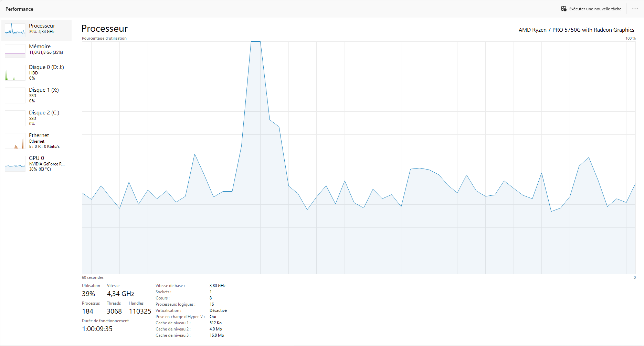Image resolution: width=644 pixels, height=346 pixels.
Task: Open the three-dot more options menu
Action: pos(635,9)
